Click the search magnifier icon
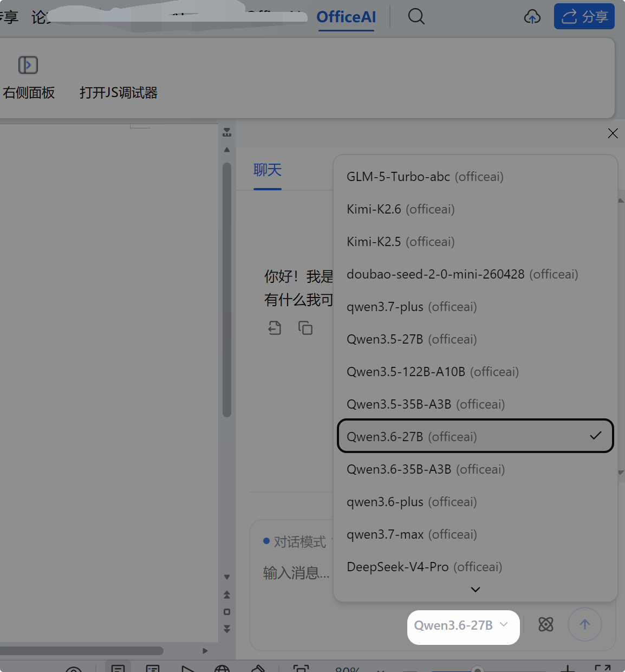Viewport: 625px width, 672px height. coord(416,17)
